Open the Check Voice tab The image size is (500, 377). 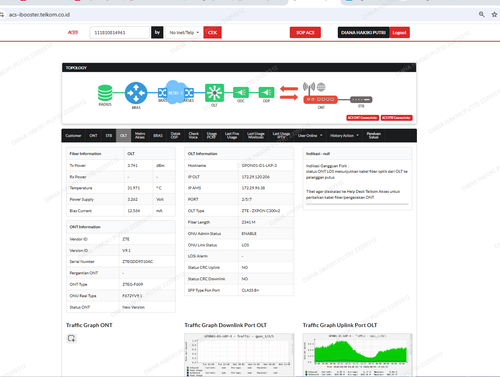click(193, 136)
